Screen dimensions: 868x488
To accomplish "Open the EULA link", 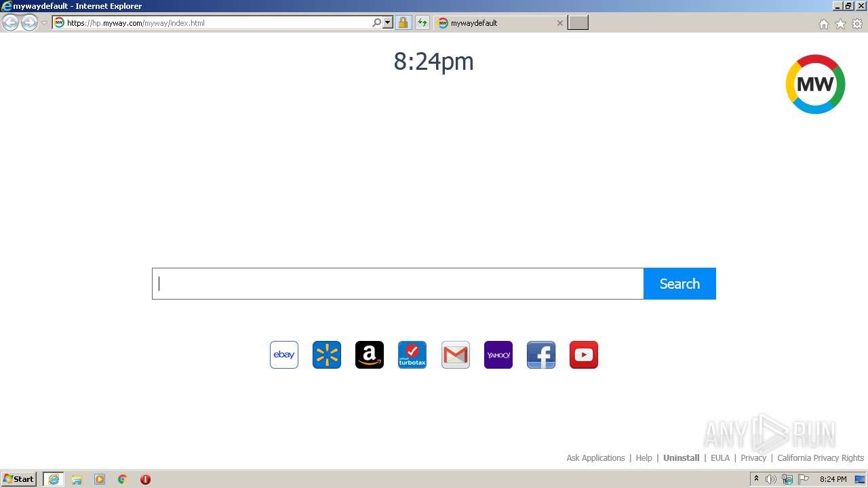I will pyautogui.click(x=720, y=458).
